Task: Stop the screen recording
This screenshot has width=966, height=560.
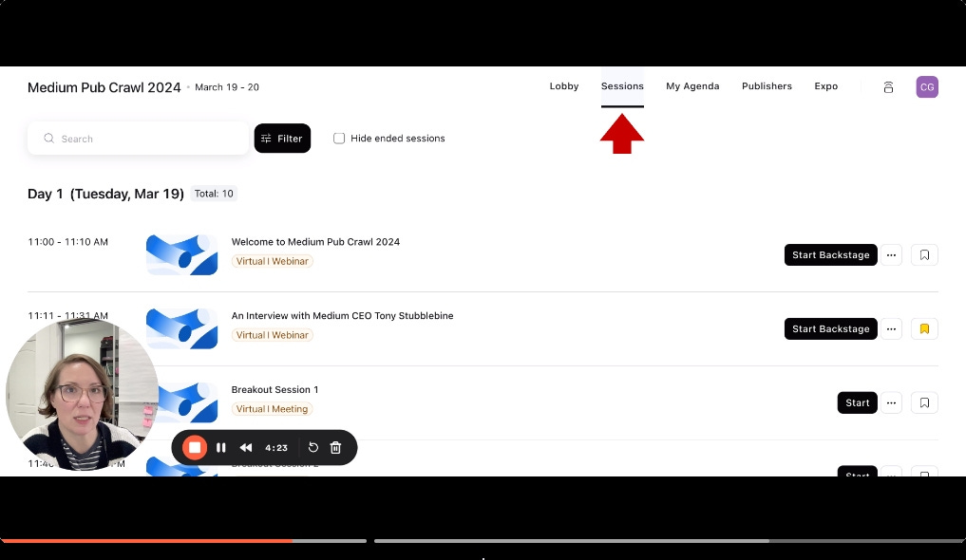Action: 195,447
